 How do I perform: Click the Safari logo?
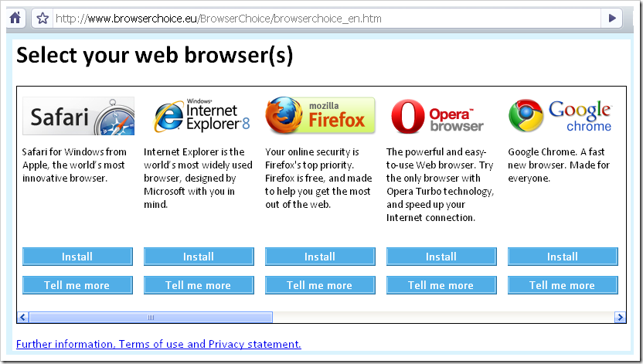pyautogui.click(x=78, y=116)
